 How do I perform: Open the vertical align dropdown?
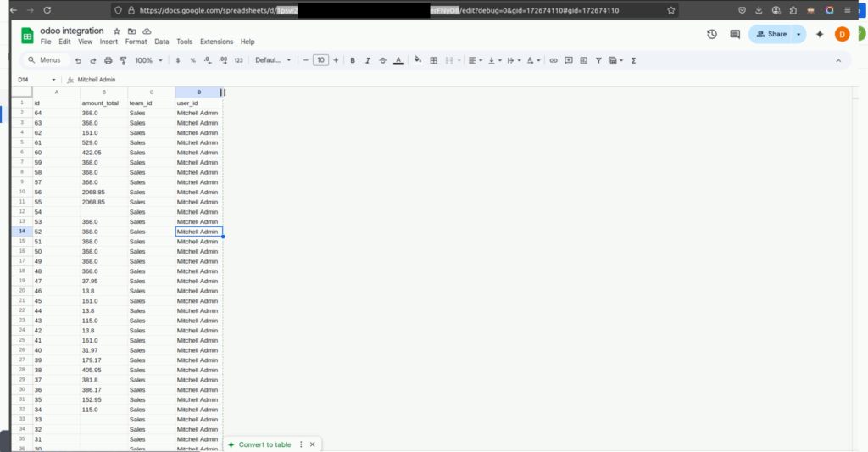click(x=494, y=60)
